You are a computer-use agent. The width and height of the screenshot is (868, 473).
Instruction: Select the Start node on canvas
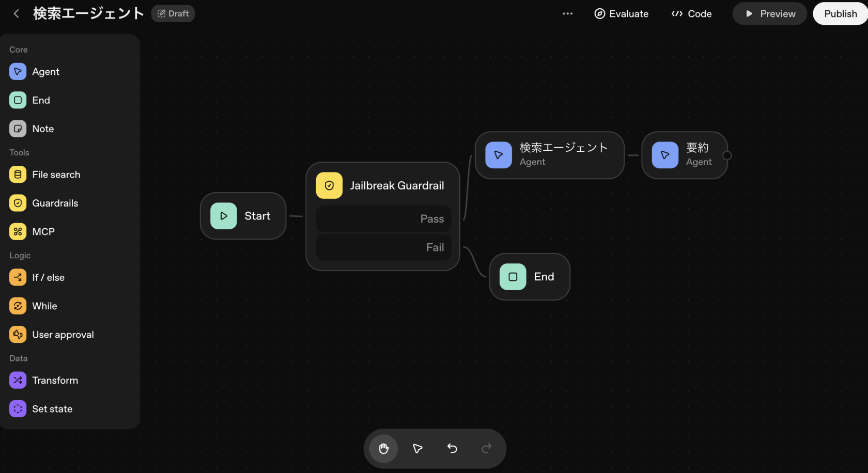pos(243,216)
